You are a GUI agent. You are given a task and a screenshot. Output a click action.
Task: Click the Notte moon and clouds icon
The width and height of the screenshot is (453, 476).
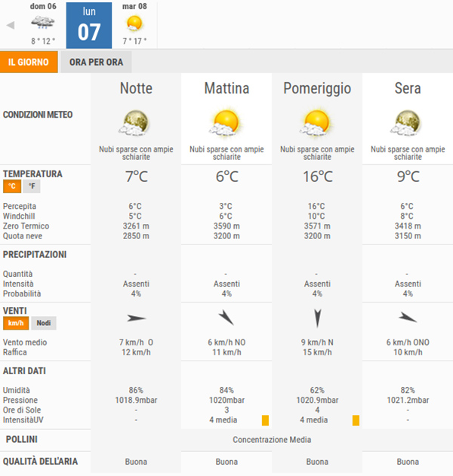pyautogui.click(x=134, y=123)
